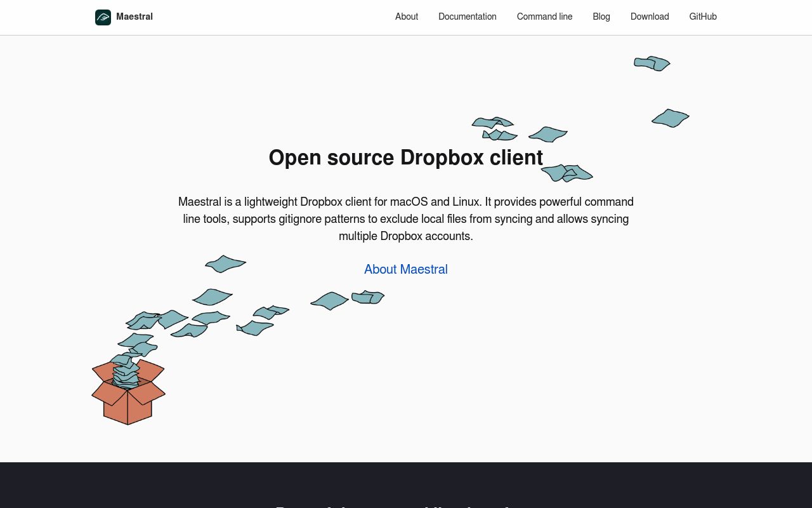Viewport: 812px width, 508px height.
Task: Open the GitHub link in navigation
Action: point(703,17)
